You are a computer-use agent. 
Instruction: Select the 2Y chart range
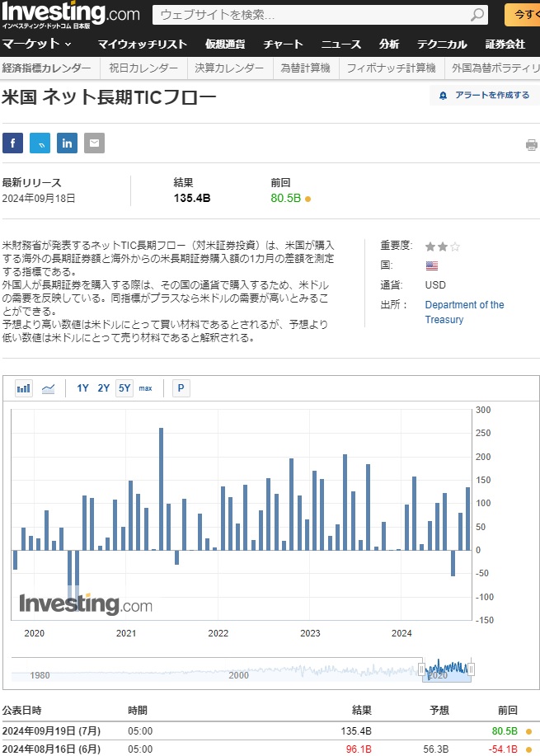coord(103,388)
